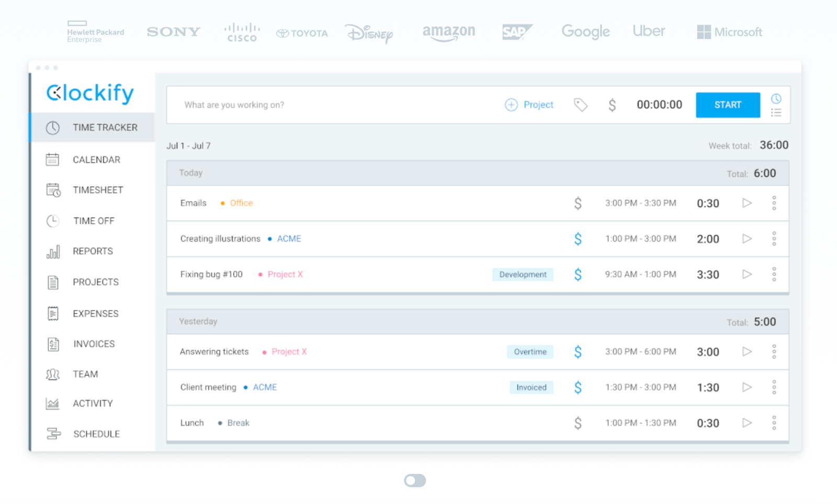The image size is (837, 504).
Task: Go to Invoices
Action: [x=94, y=343]
